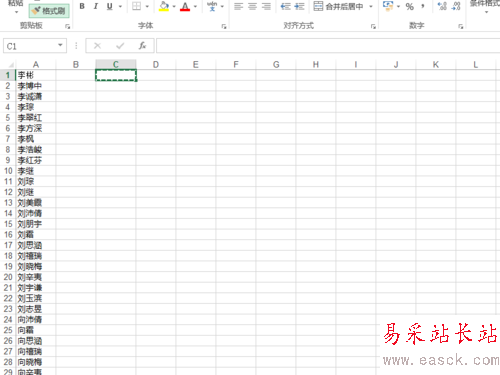Select cell A22 containing 刘玉滨

click(x=36, y=298)
